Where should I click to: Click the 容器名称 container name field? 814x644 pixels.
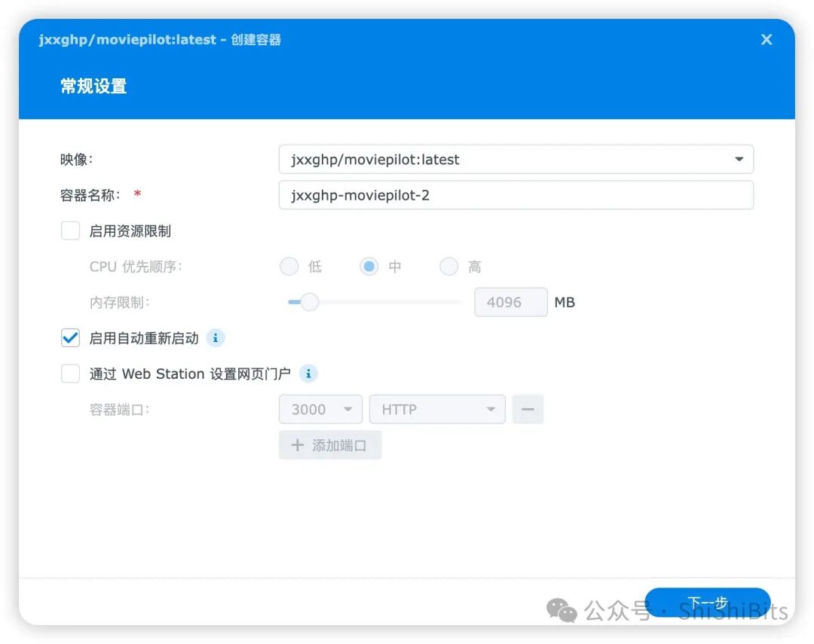(x=516, y=195)
